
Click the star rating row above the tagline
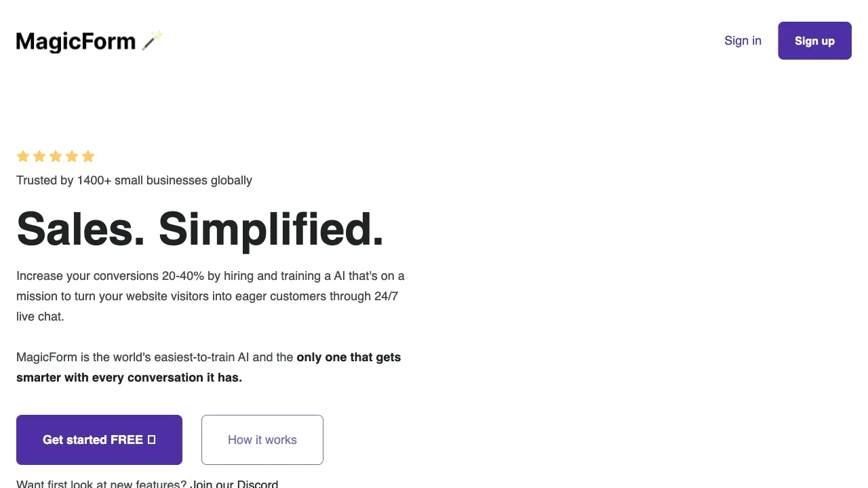[x=55, y=156]
